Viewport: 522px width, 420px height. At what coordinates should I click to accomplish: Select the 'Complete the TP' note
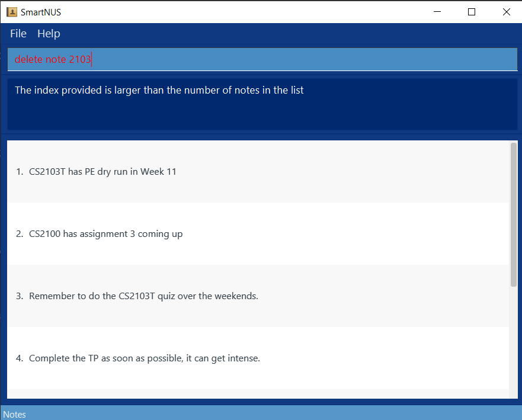tap(145, 358)
